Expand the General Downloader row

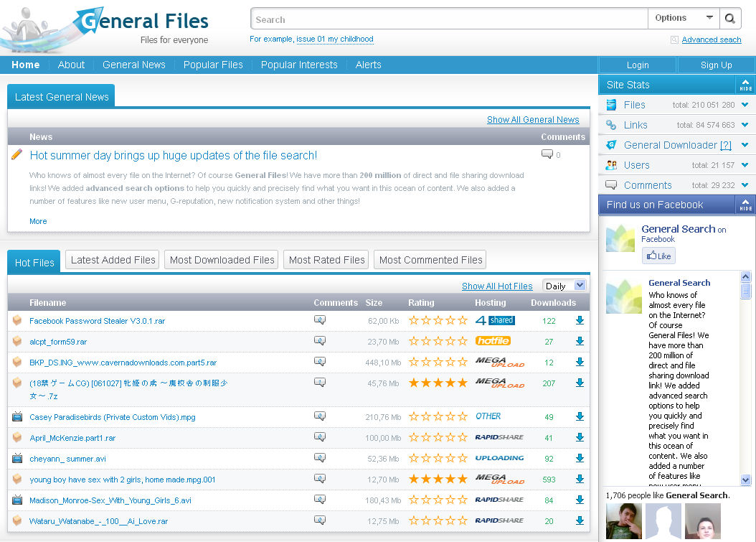745,145
